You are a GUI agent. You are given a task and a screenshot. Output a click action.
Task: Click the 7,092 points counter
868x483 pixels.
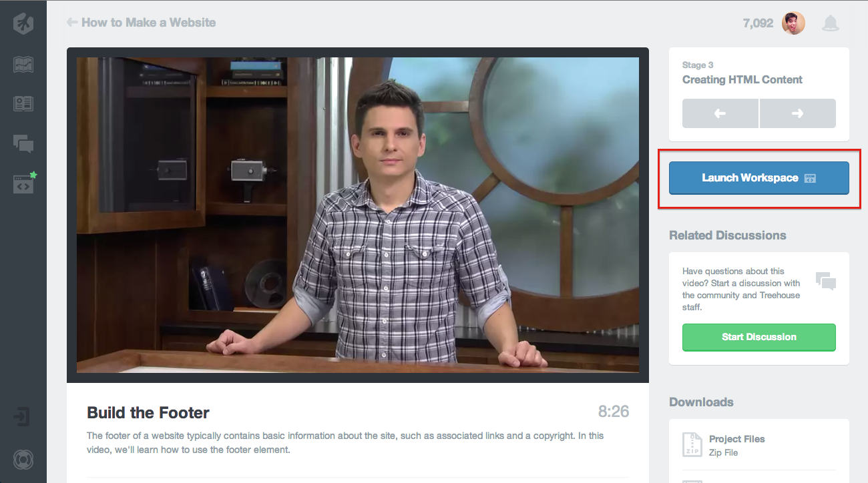coord(758,23)
